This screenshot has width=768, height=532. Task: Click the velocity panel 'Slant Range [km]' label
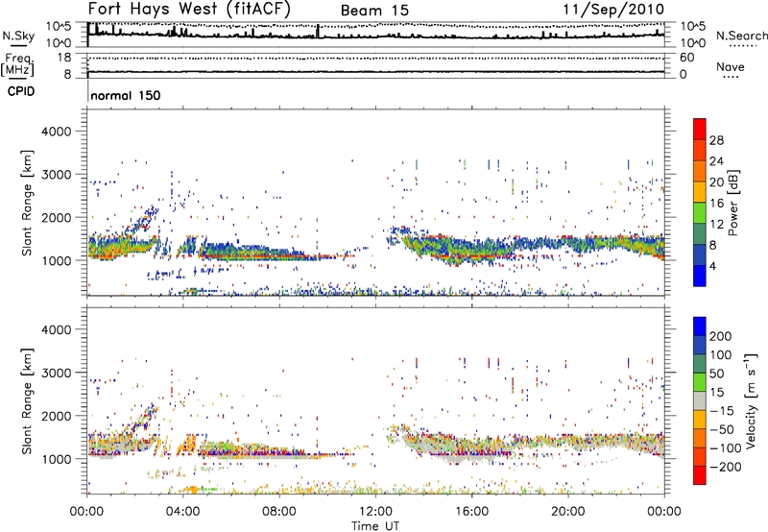[27, 401]
